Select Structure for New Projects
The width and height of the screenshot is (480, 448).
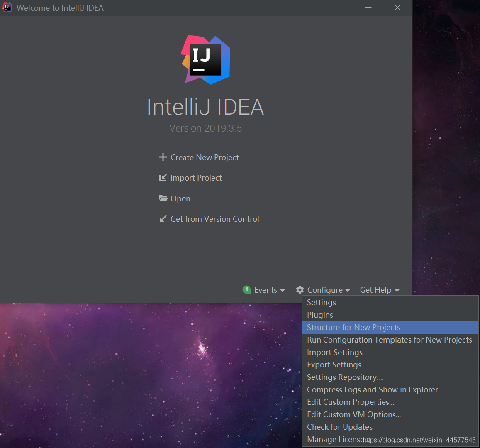[390, 328]
